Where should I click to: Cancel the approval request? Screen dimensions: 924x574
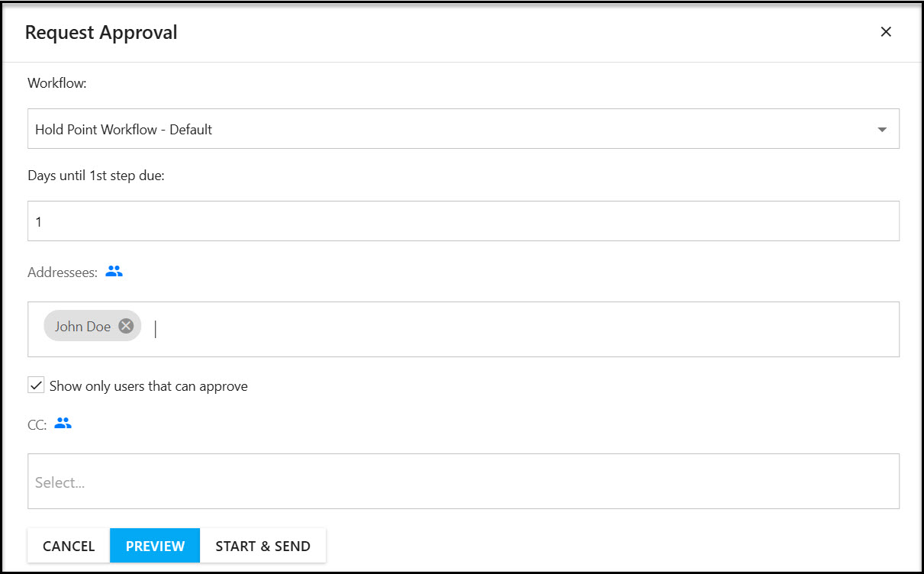coord(69,546)
